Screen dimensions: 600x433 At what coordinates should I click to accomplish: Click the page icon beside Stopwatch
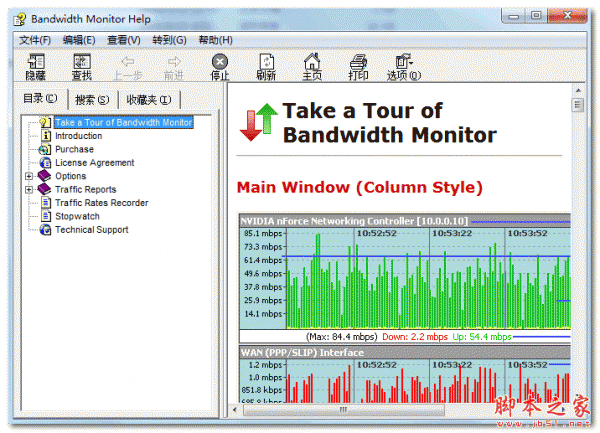point(46,216)
